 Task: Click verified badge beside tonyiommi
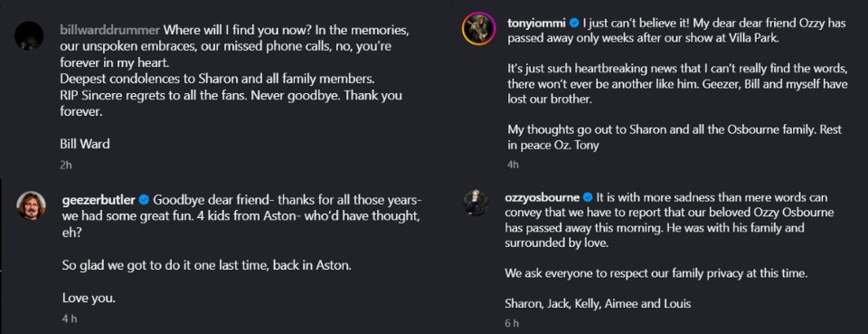coord(575,23)
